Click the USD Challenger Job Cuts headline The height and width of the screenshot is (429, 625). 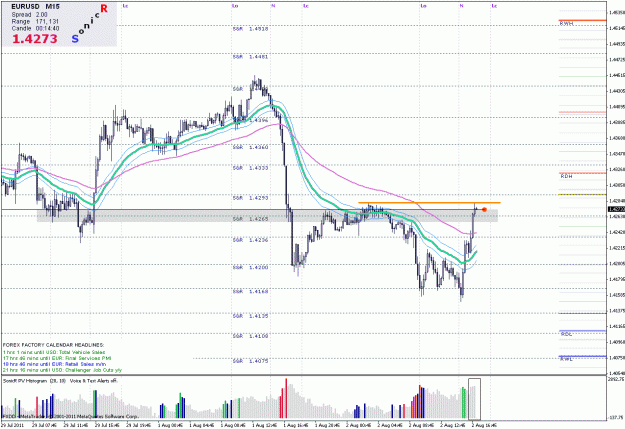coord(62,370)
